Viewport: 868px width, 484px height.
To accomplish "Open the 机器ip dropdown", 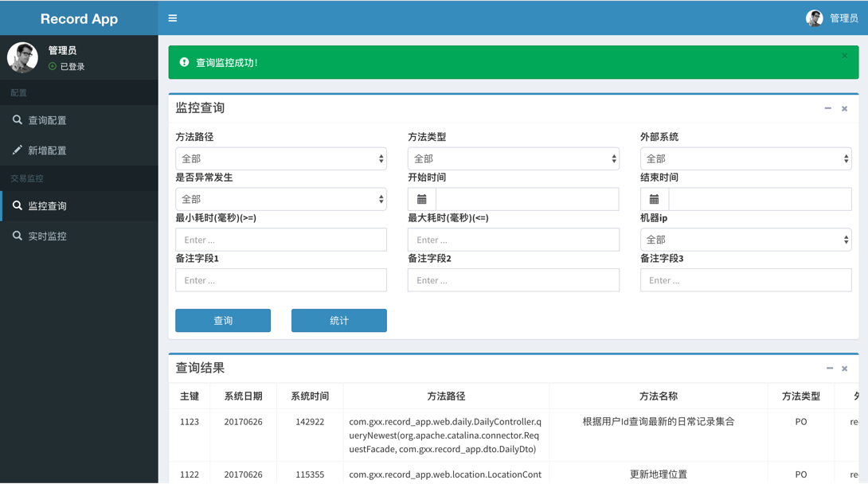I will coord(745,240).
